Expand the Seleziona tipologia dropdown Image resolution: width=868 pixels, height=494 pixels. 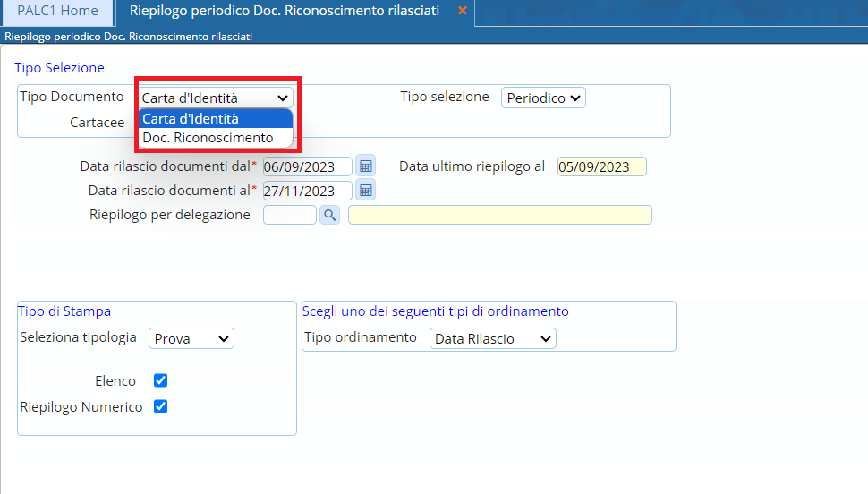[191, 338]
